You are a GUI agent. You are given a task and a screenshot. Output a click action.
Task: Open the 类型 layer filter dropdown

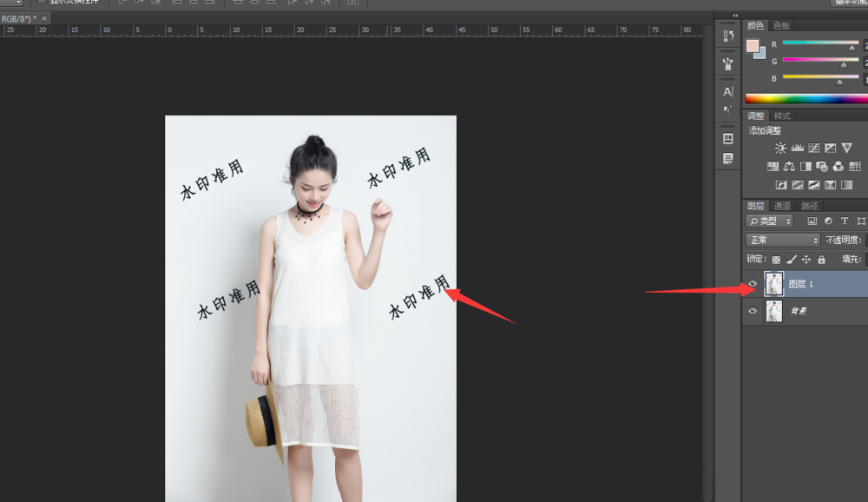tap(769, 221)
